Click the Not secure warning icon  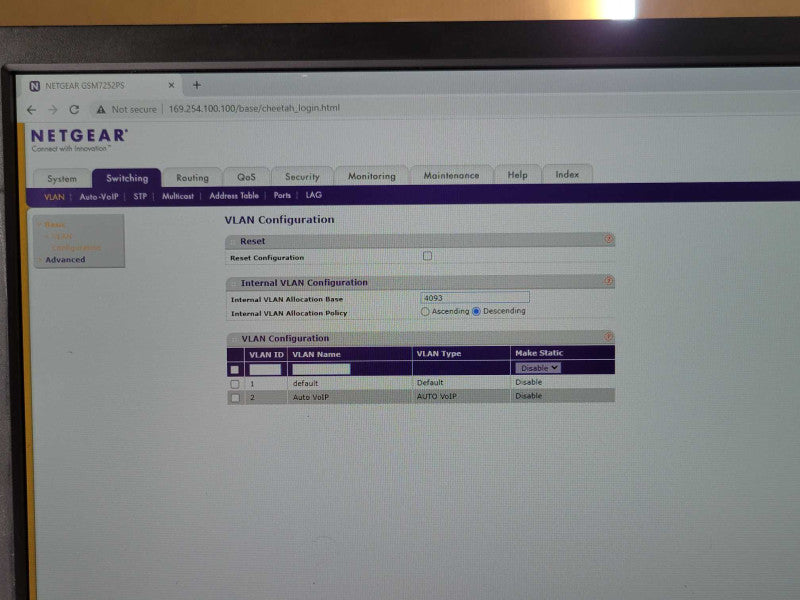point(101,109)
